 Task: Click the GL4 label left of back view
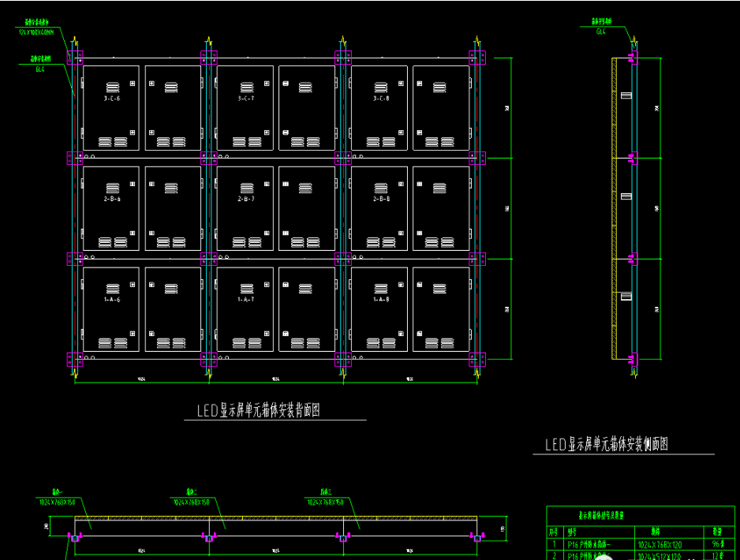click(40, 69)
